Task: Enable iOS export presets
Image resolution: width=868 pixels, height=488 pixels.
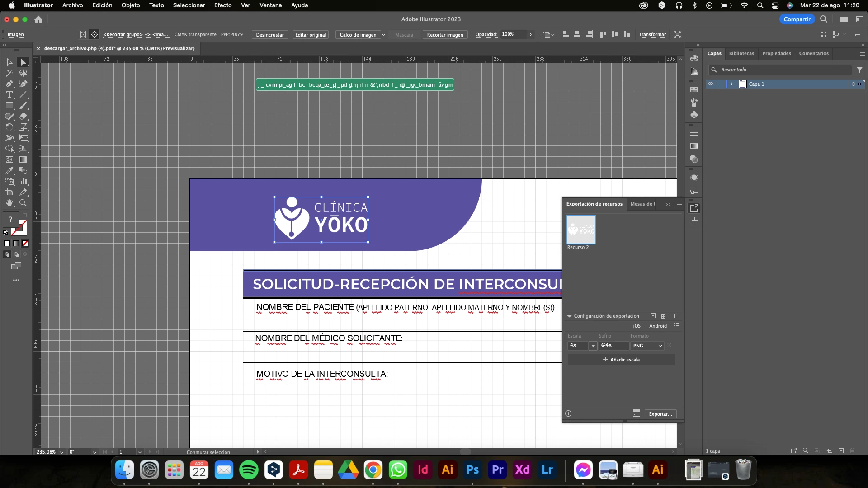Action: (637, 326)
